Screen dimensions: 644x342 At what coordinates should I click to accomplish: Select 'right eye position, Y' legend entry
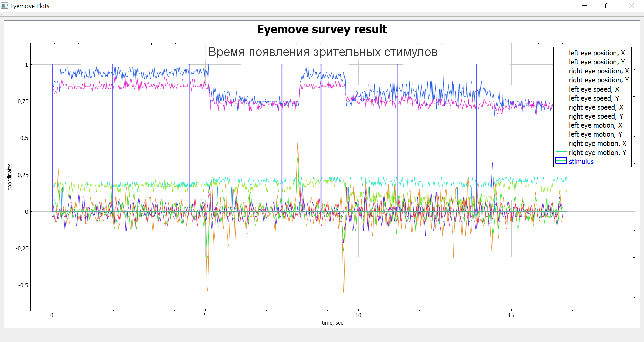[598, 80]
